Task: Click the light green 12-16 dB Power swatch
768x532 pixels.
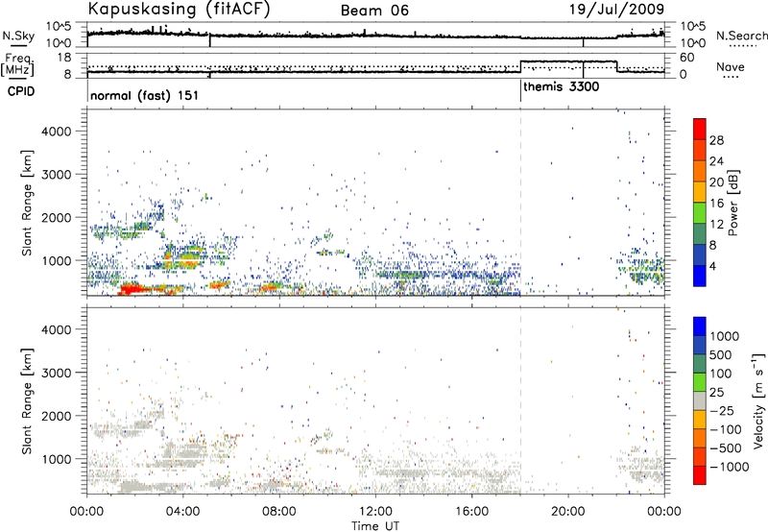Action: click(700, 212)
